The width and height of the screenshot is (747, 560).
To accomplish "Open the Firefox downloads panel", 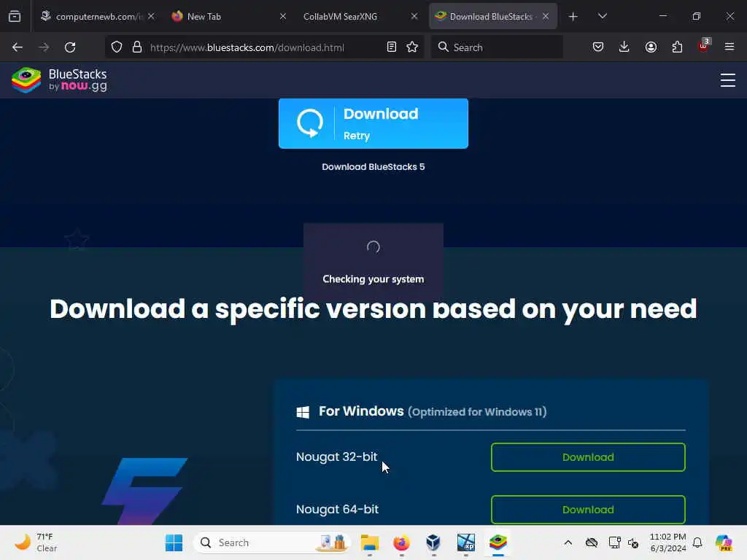I will [x=624, y=47].
